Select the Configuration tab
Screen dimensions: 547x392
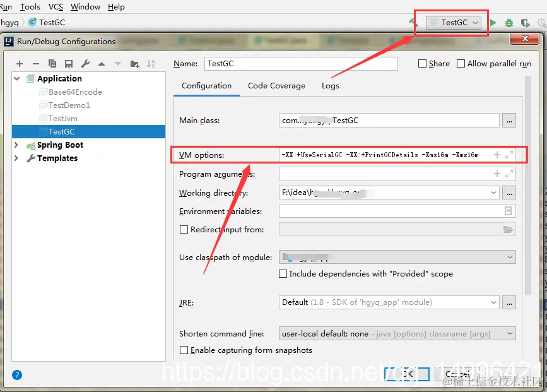tap(206, 85)
